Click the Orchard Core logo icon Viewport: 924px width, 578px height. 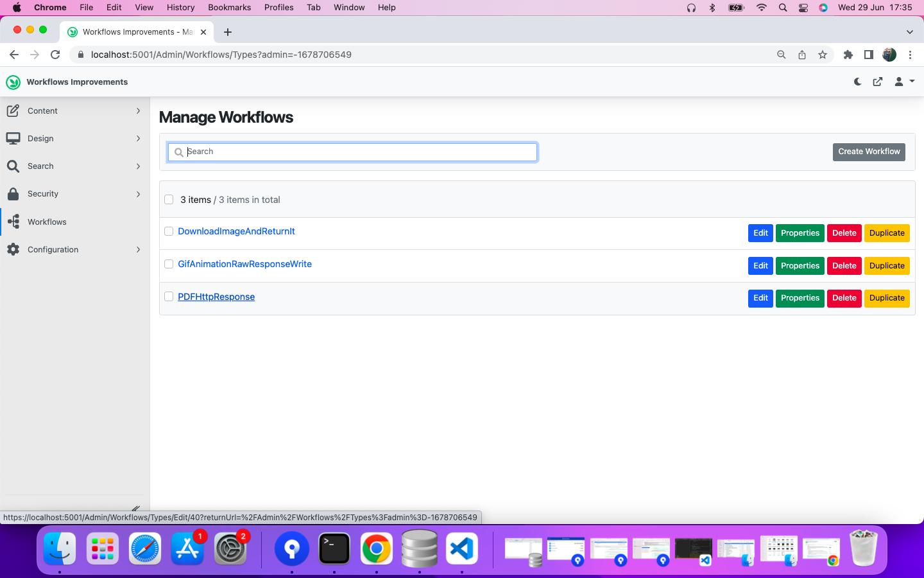[x=13, y=82]
